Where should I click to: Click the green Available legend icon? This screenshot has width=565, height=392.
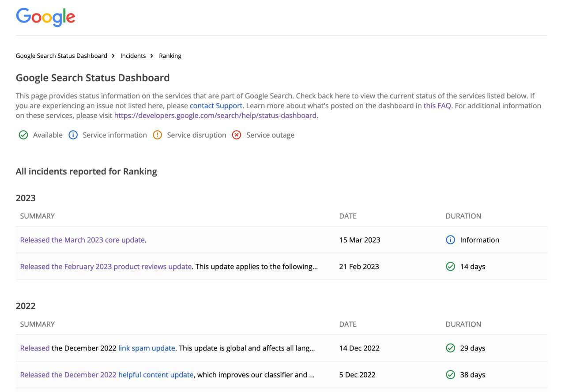[23, 135]
